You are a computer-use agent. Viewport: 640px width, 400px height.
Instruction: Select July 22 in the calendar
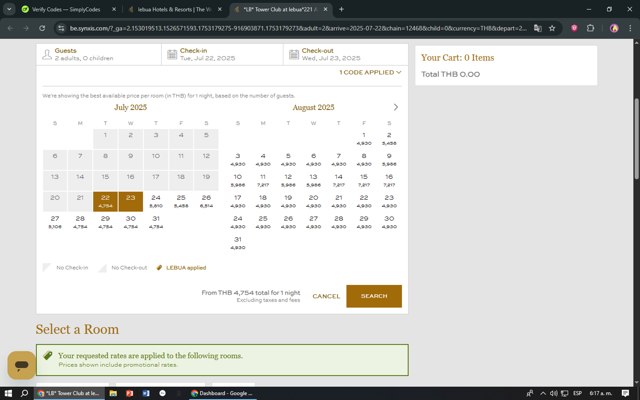point(105,201)
